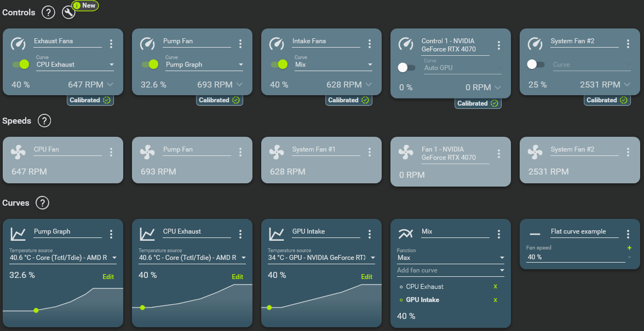Disable the Pump Fan control toggle

coord(150,64)
